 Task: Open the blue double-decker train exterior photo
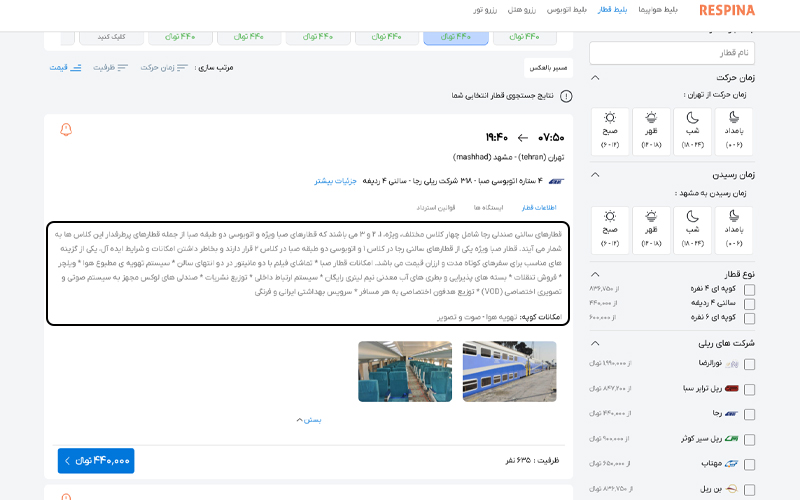tap(509, 371)
